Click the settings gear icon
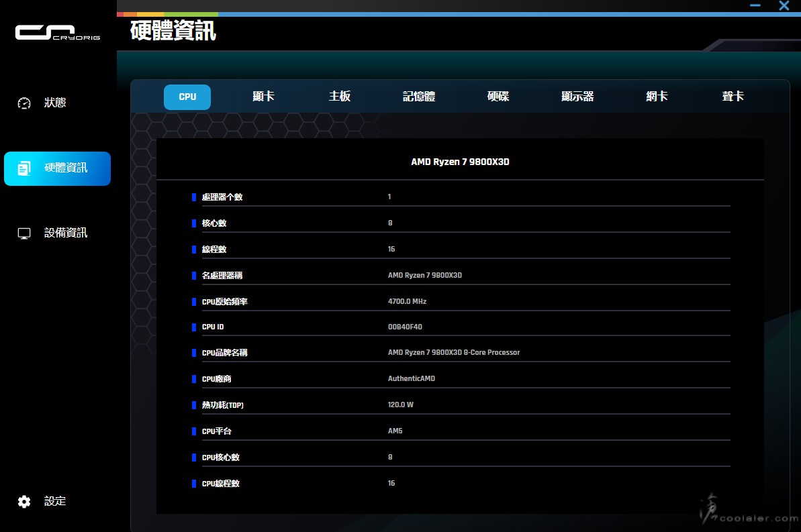 tap(24, 502)
